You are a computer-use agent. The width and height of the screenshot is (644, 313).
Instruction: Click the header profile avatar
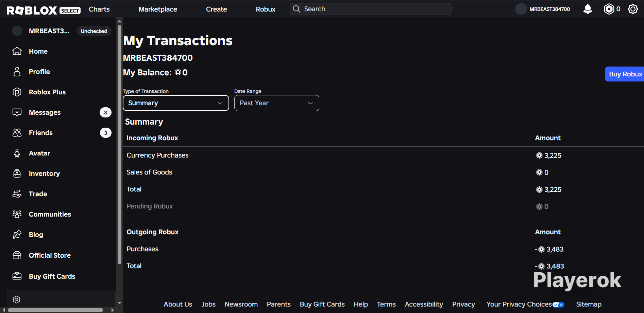pyautogui.click(x=521, y=9)
